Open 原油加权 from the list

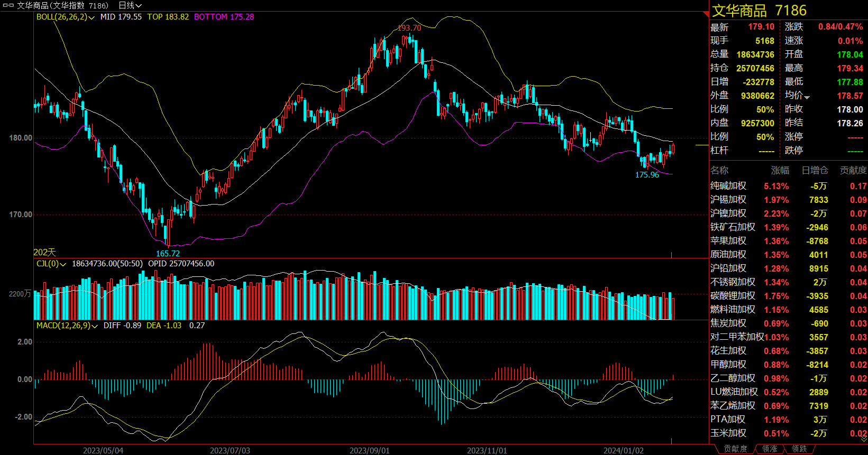tap(728, 255)
